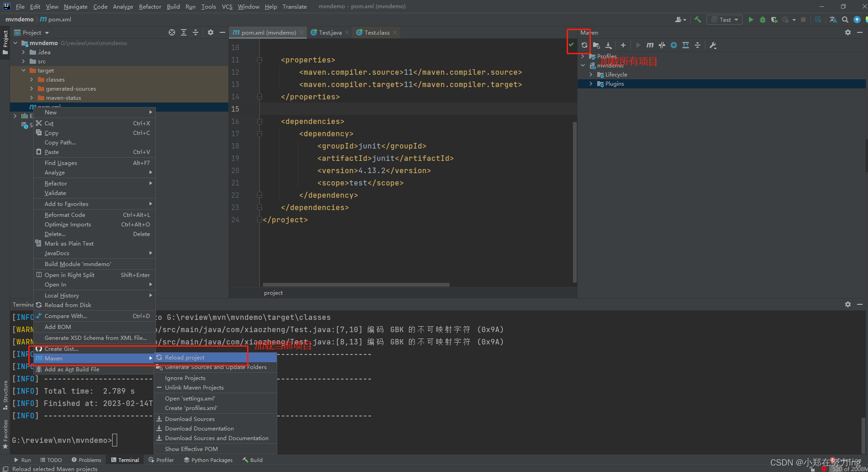This screenshot has height=472, width=868.
Task: Select Show Effective POM menu entry
Action: coord(216,449)
